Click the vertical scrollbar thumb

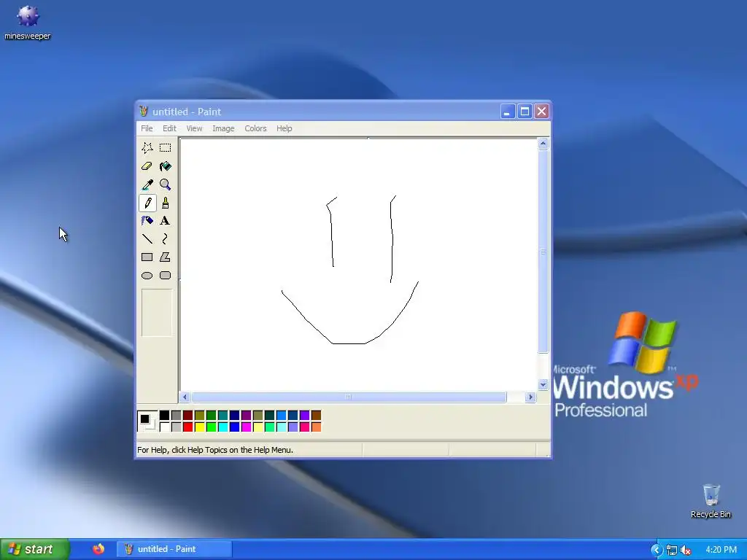click(543, 252)
